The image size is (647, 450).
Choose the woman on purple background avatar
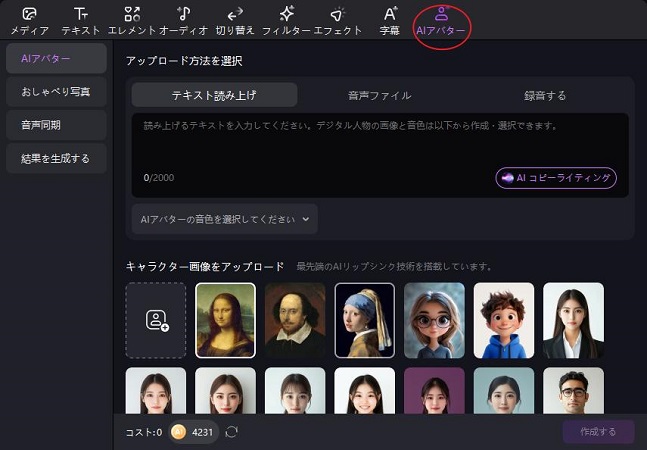coord(434,391)
